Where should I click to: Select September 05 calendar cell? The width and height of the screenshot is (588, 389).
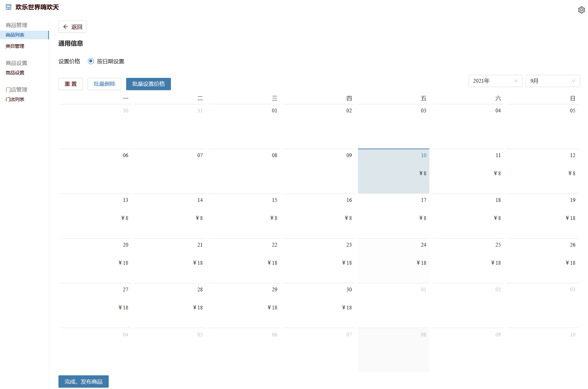coord(543,126)
